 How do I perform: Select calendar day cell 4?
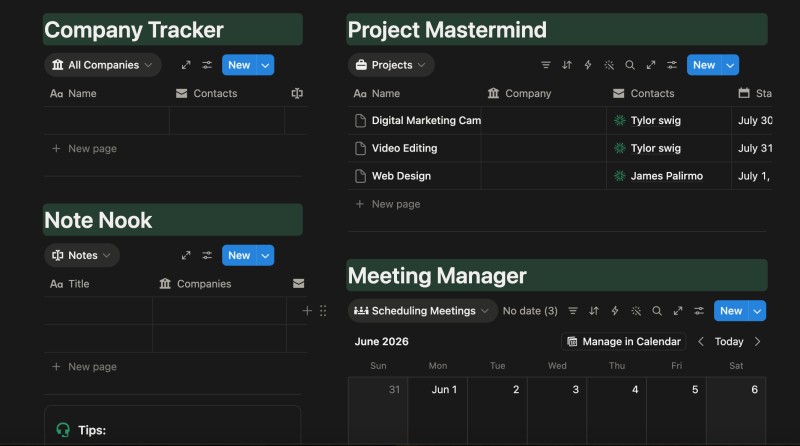(x=617, y=410)
